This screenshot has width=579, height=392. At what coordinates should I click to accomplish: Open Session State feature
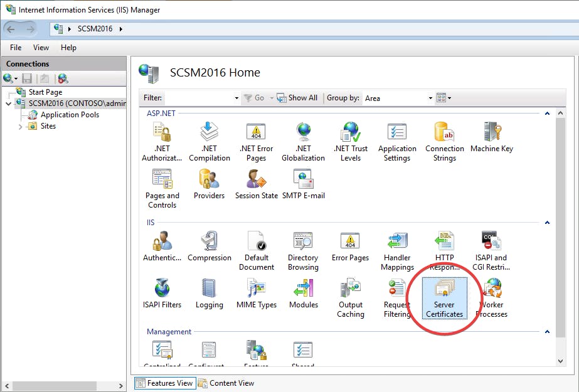tap(257, 184)
